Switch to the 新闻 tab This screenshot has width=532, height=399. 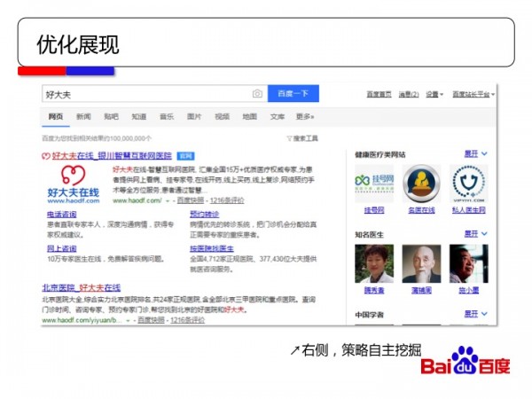pyautogui.click(x=83, y=116)
